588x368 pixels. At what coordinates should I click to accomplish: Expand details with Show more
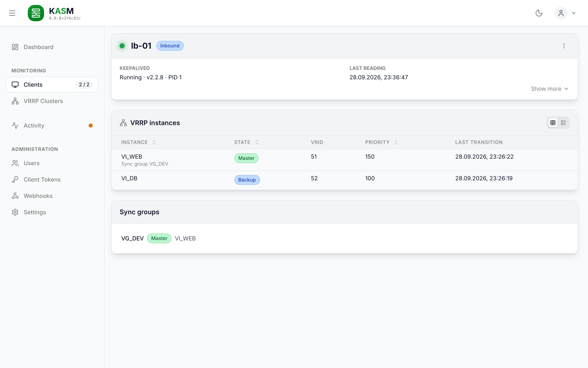click(550, 89)
